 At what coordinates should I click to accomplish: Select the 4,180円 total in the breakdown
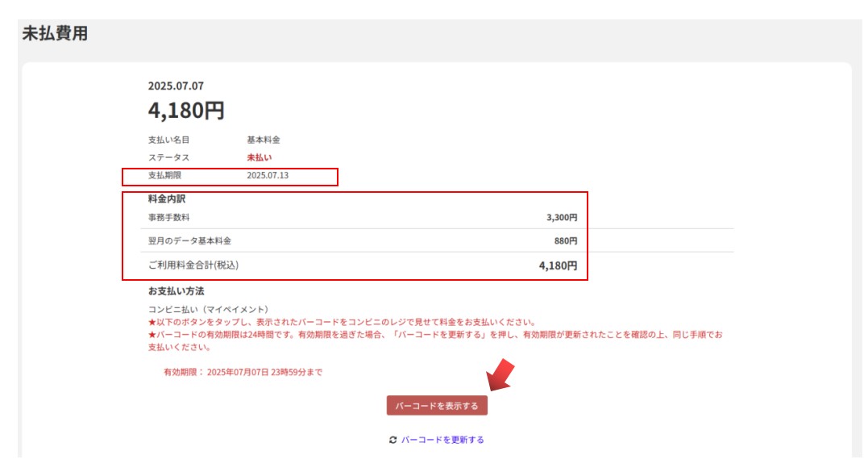click(558, 265)
